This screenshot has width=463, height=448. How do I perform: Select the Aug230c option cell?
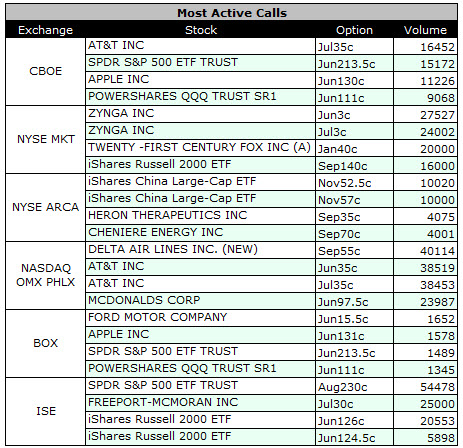point(354,386)
